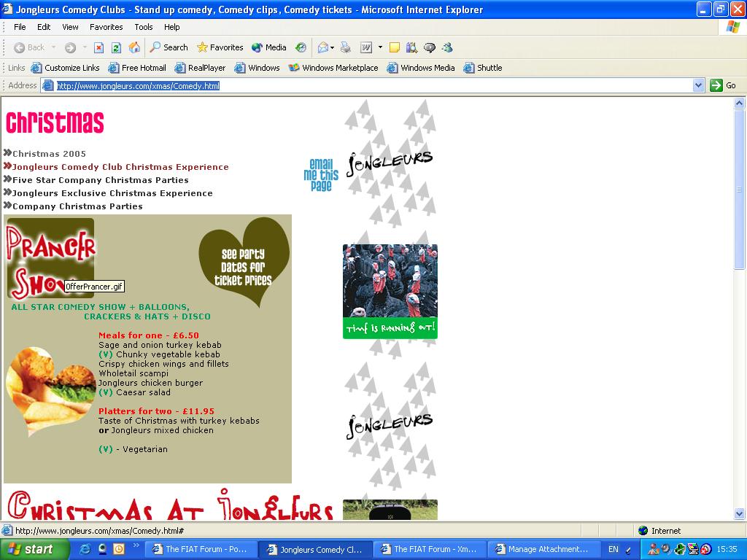Go to the Home page

click(134, 47)
